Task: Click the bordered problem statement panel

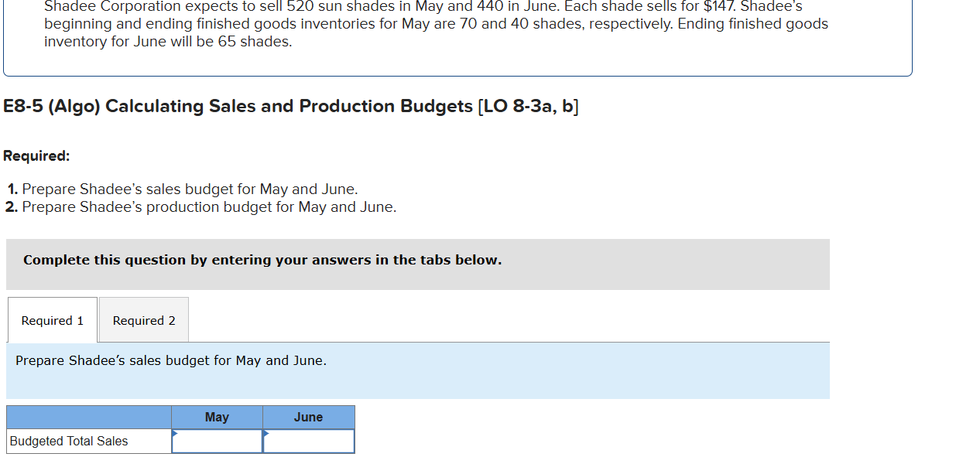Action: click(457, 37)
